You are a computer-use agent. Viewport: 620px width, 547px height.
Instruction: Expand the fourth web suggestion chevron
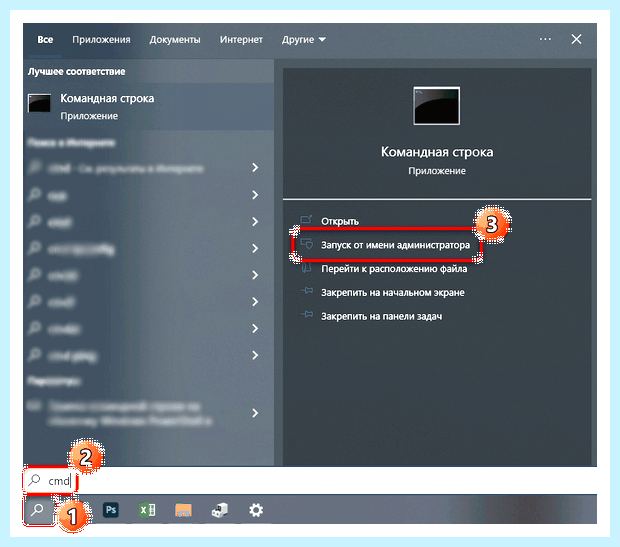pos(255,248)
